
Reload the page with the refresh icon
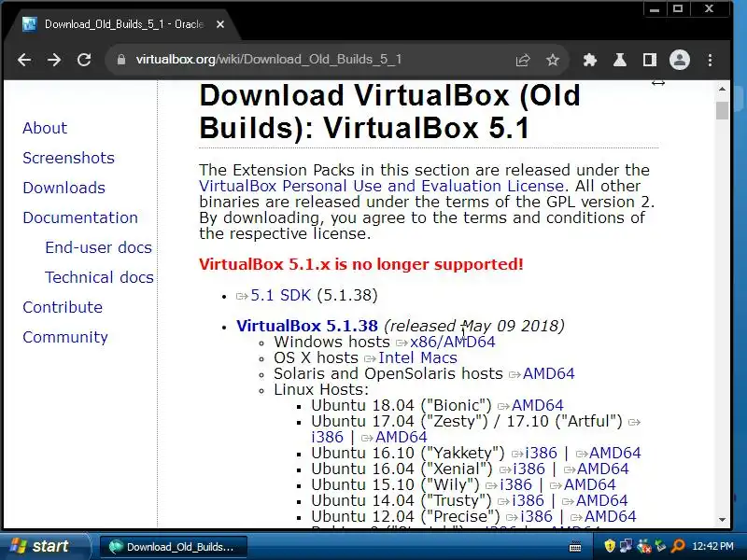84,60
